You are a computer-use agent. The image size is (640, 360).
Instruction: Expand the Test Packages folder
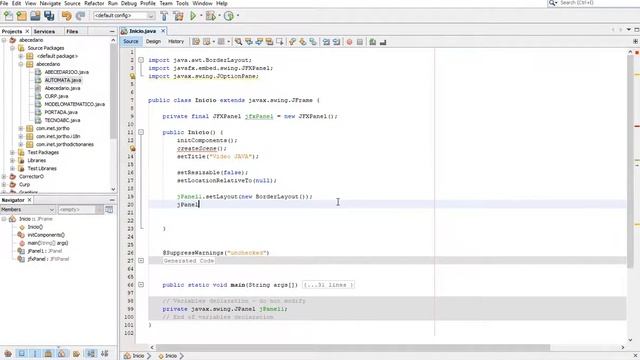13,152
